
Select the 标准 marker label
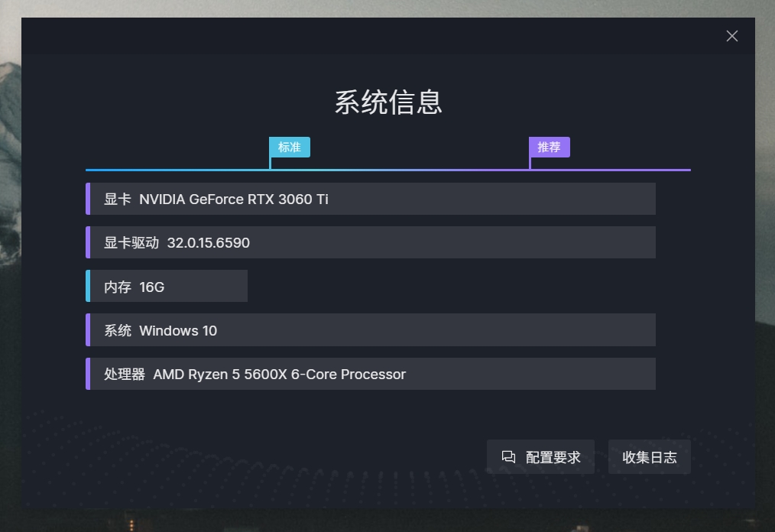point(290,148)
